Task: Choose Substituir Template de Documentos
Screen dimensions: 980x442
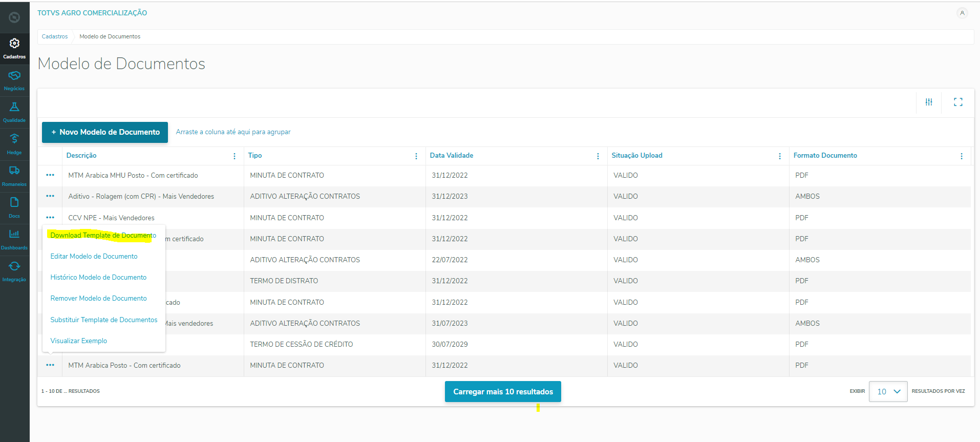Action: pos(104,320)
